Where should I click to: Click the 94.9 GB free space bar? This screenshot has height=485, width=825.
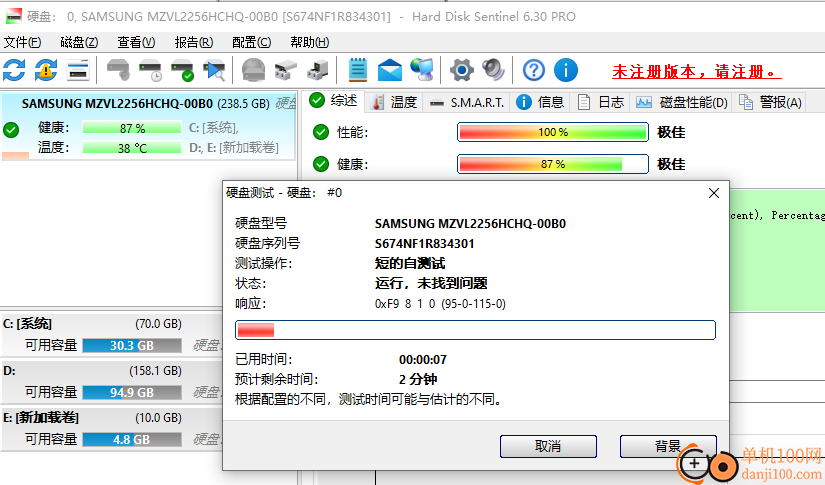click(x=132, y=392)
